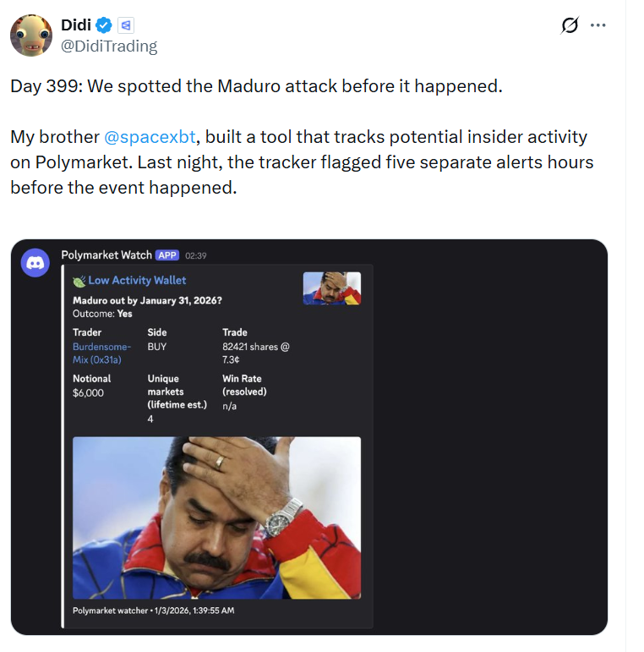Open the Grok slashed-circle icon

(x=570, y=25)
